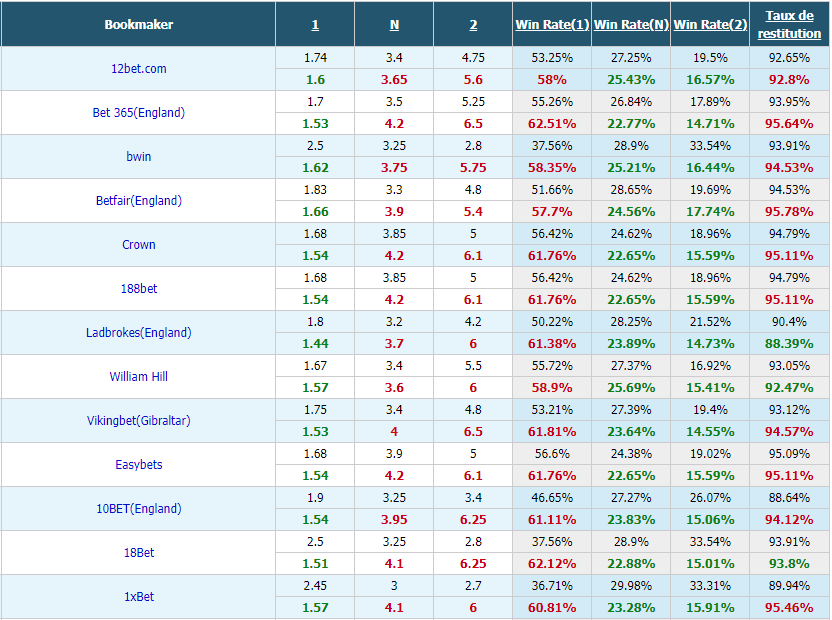Select the green 88.39% restitution rate
Screen dimensions: 832x620
click(x=790, y=344)
